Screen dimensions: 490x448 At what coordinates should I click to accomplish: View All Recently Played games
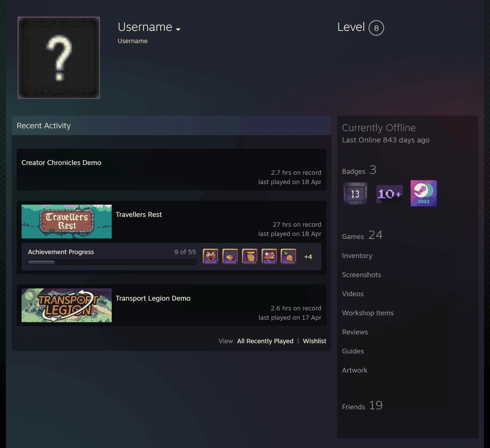tap(265, 341)
